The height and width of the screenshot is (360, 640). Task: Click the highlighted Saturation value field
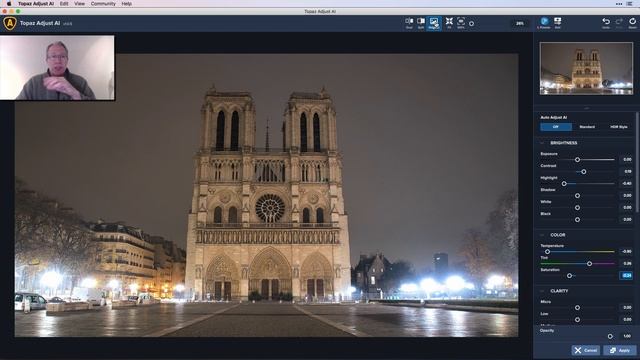pos(627,276)
